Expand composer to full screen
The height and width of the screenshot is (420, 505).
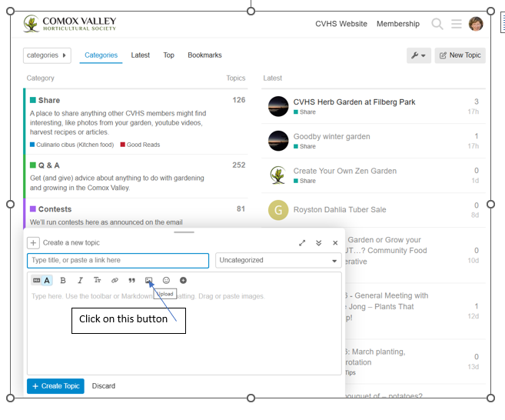pyautogui.click(x=302, y=243)
